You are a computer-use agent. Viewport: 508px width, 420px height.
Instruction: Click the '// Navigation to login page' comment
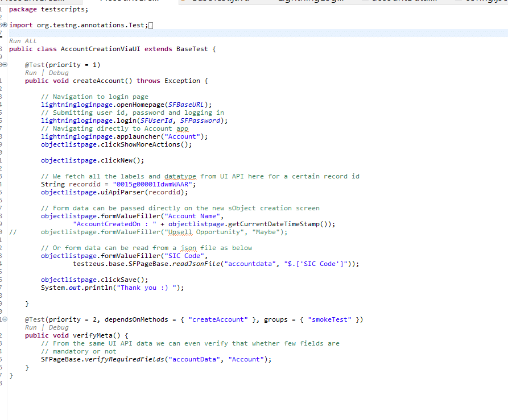click(x=94, y=97)
